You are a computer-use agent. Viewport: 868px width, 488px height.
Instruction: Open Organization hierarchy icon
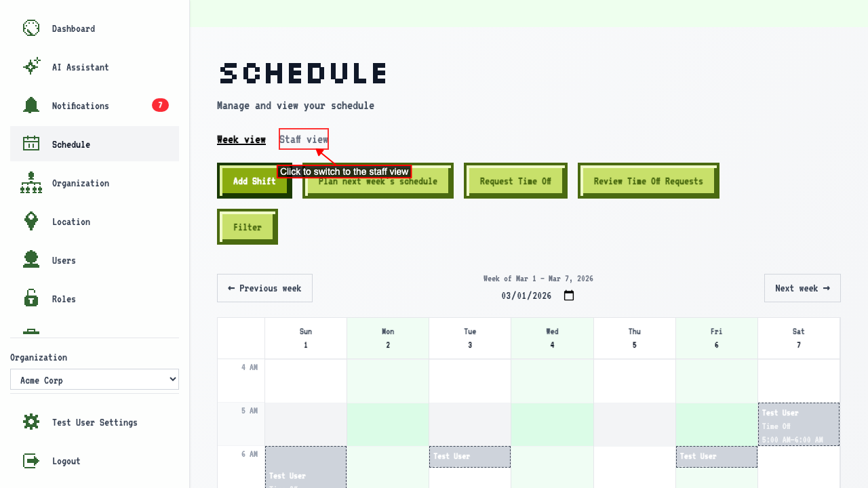31,183
